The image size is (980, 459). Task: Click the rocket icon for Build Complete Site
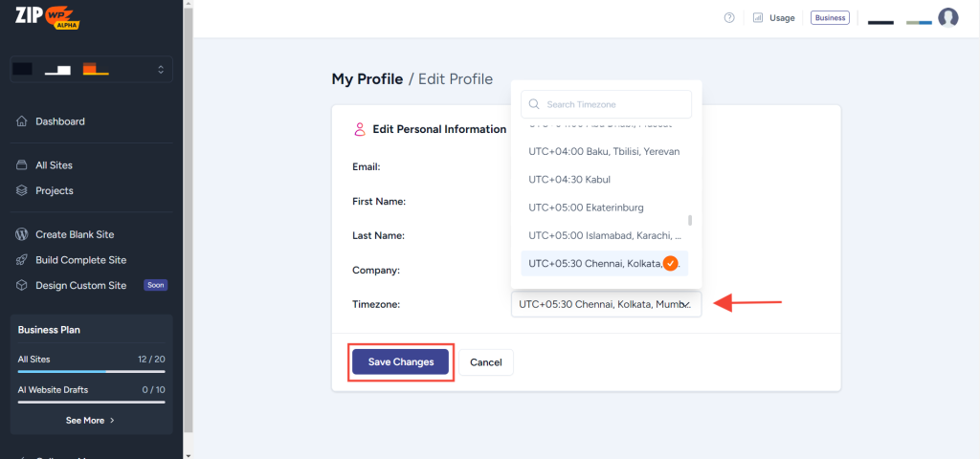point(22,260)
